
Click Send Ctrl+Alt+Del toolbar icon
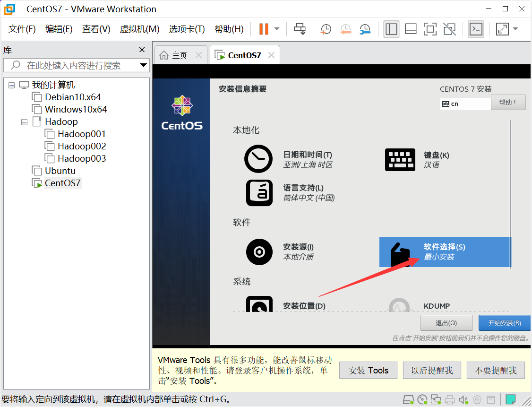(x=300, y=29)
